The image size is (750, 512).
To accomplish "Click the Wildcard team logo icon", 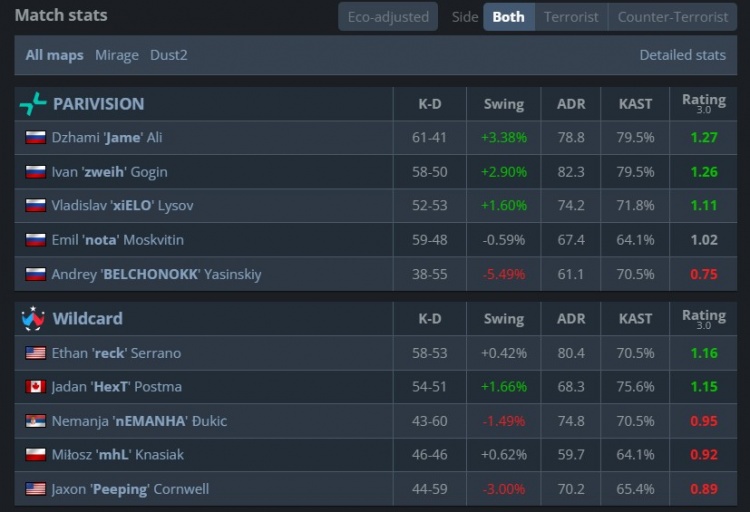I will tap(33, 319).
